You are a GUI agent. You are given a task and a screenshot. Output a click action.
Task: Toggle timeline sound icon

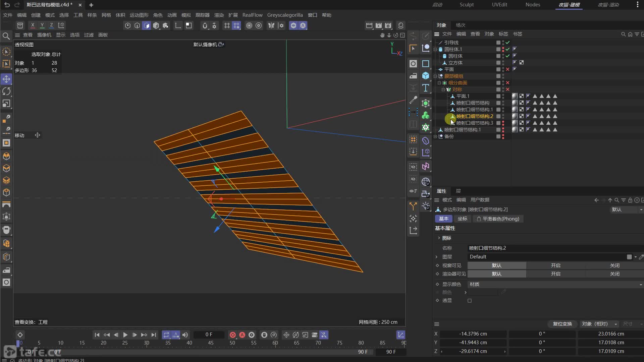[x=185, y=335]
